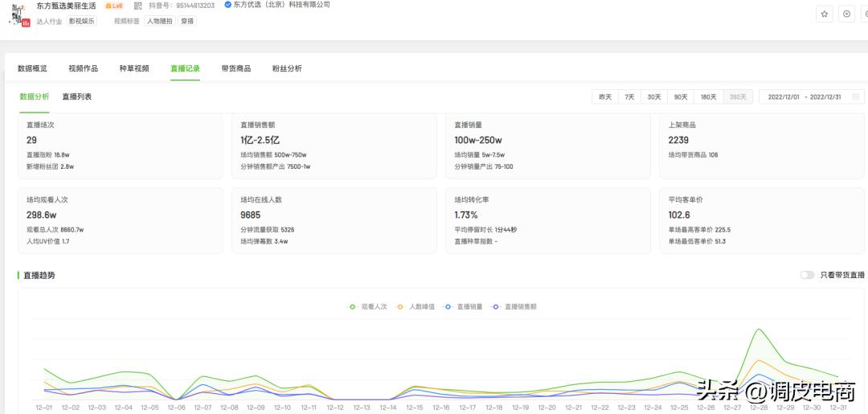This screenshot has width=868, height=414.
Task: Click the blue verified badge icon
Action: pyautogui.click(x=227, y=5)
